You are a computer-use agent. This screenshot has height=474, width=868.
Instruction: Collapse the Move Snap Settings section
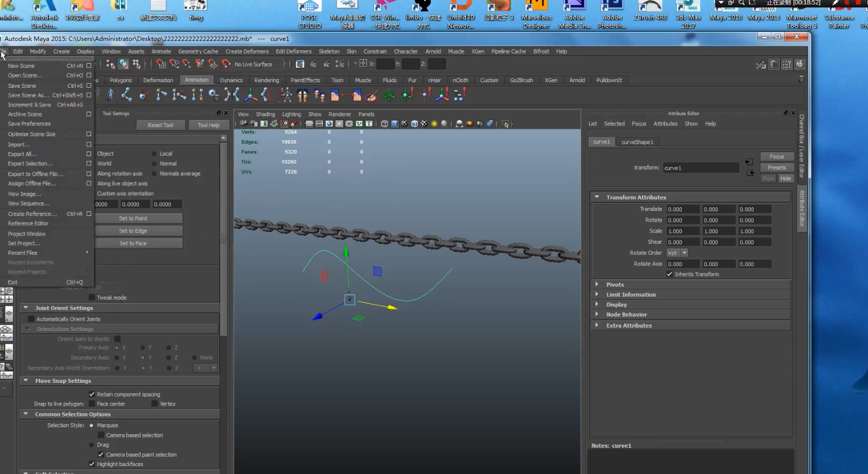[x=26, y=381]
